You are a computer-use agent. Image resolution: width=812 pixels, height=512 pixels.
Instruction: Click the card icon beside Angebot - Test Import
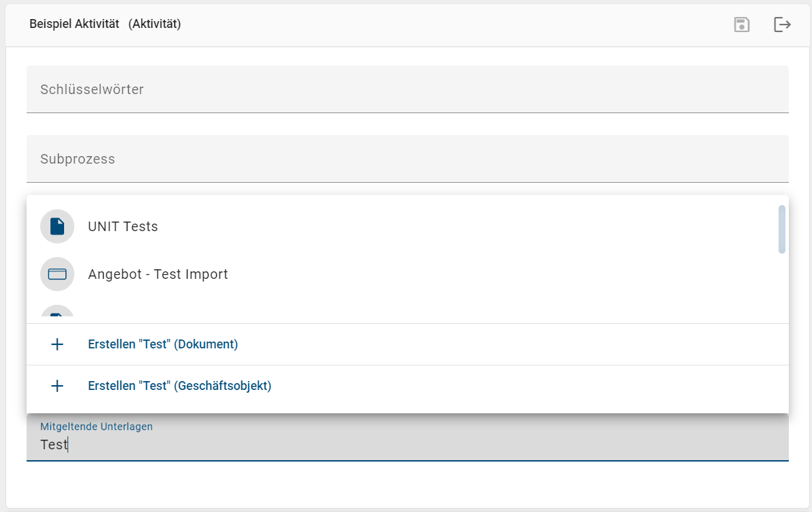pos(57,274)
